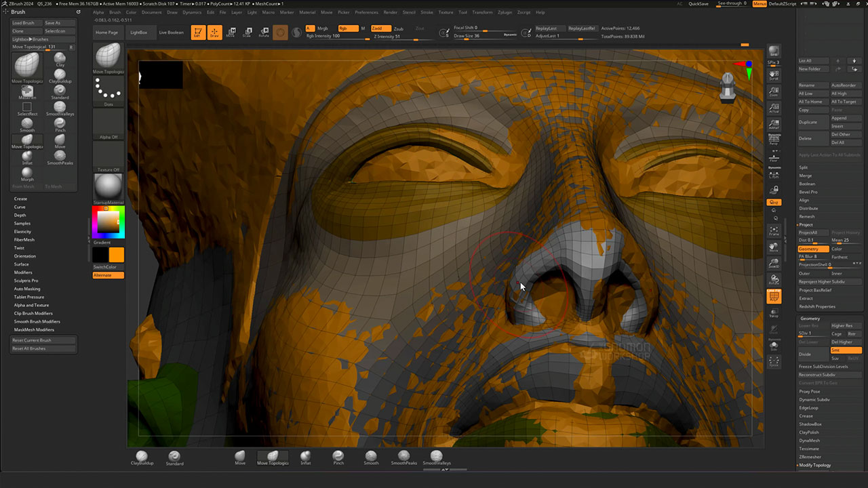Click the Reconstruct Subdiv button

point(817,375)
